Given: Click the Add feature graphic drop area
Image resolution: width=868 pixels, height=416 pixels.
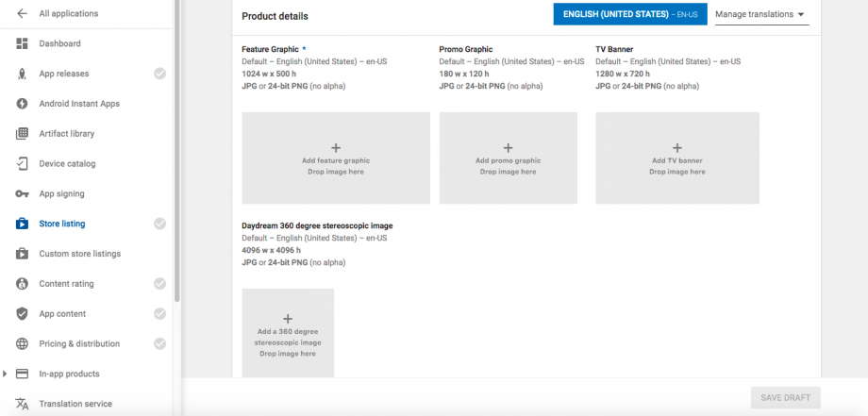Looking at the screenshot, I should coord(336,158).
